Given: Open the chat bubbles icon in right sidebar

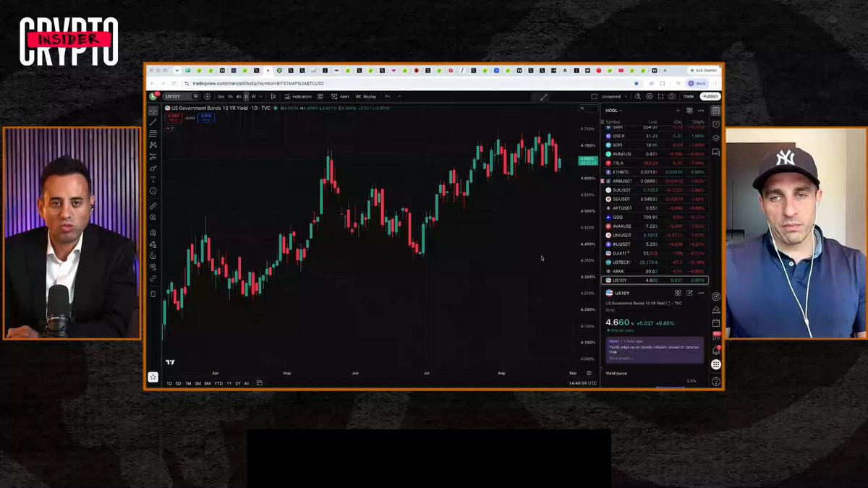Looking at the screenshot, I should point(716,152).
